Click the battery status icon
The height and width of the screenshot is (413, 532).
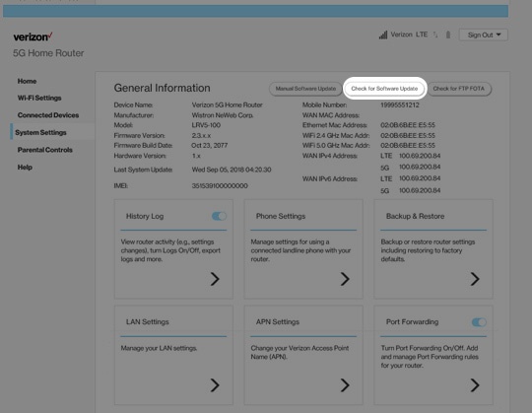(448, 34)
